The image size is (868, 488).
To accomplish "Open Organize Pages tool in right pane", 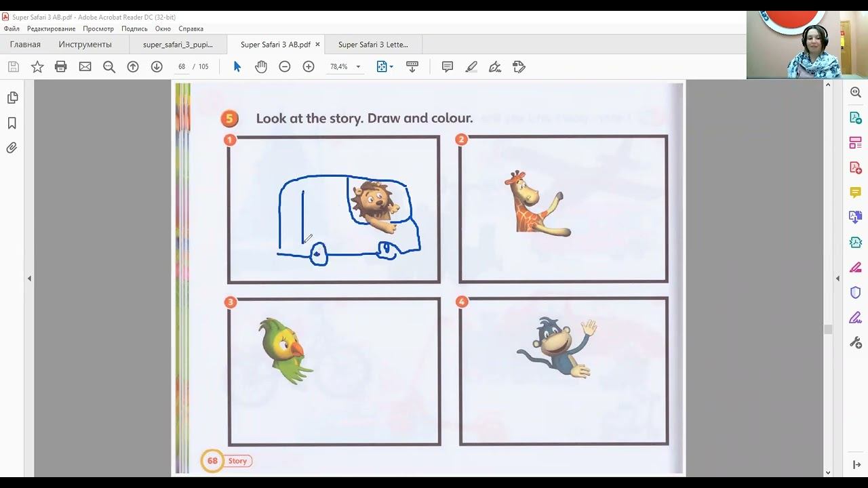I will pos(856,142).
